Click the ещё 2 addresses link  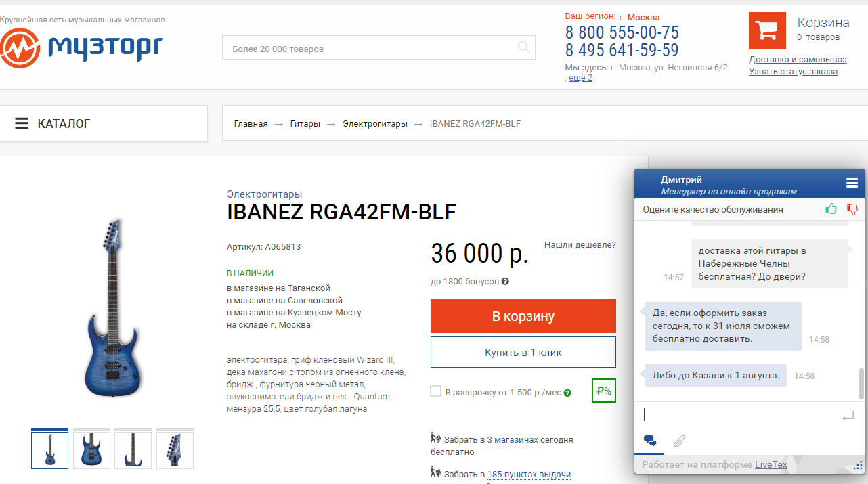pos(580,78)
